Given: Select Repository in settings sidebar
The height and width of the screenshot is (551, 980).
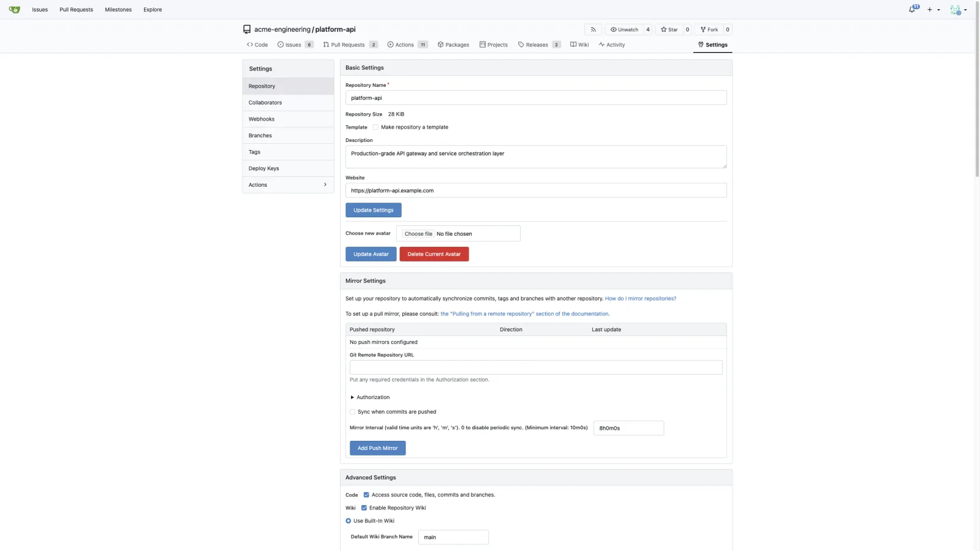Looking at the screenshot, I should click(288, 86).
